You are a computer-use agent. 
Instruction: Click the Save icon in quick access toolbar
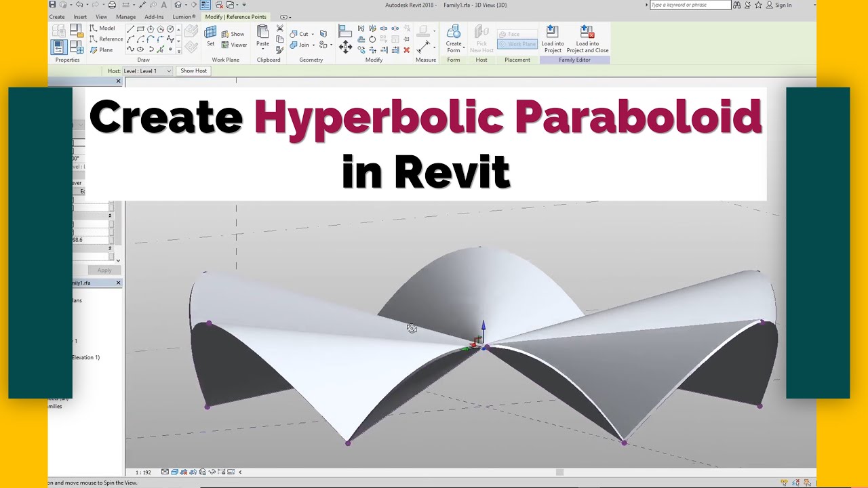click(52, 4)
